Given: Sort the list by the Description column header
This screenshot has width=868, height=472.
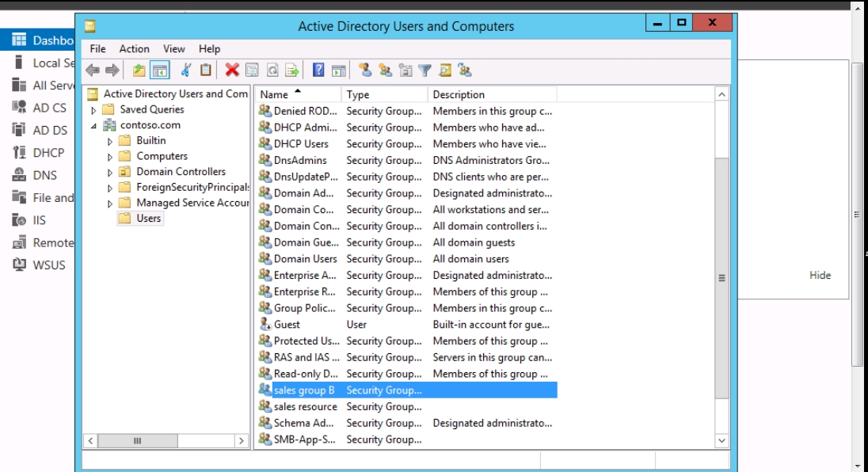Looking at the screenshot, I should click(x=492, y=94).
